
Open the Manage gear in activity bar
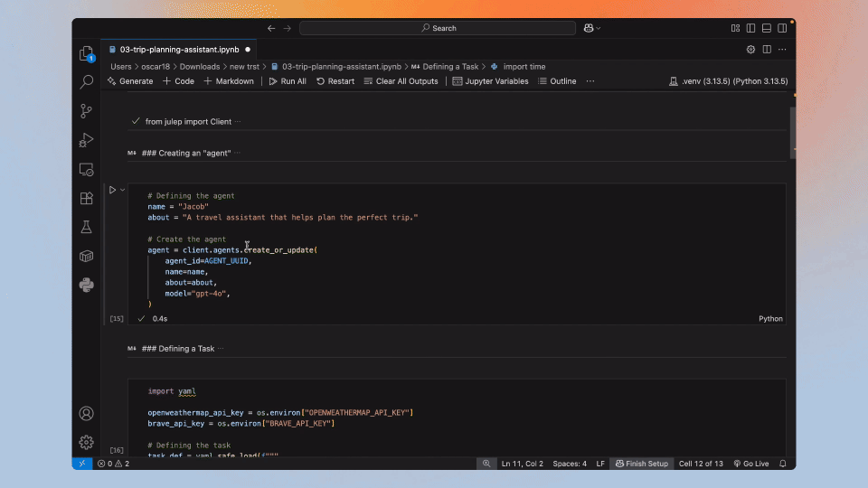[x=87, y=442]
